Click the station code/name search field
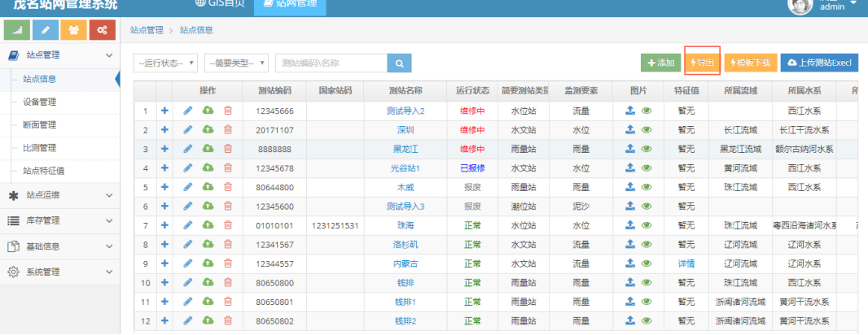This screenshot has height=335, width=868. point(331,63)
